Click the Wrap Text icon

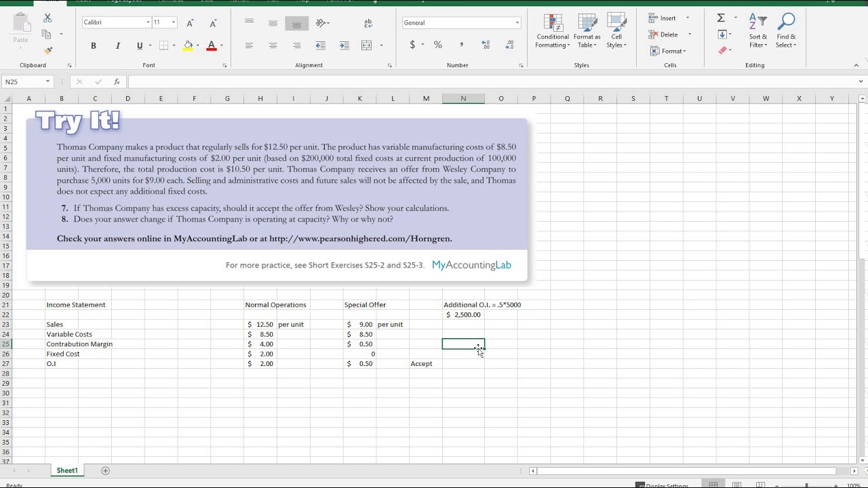point(368,23)
